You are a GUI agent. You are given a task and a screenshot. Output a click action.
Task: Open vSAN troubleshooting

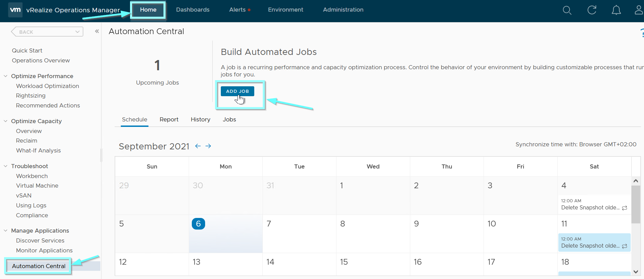pos(24,195)
